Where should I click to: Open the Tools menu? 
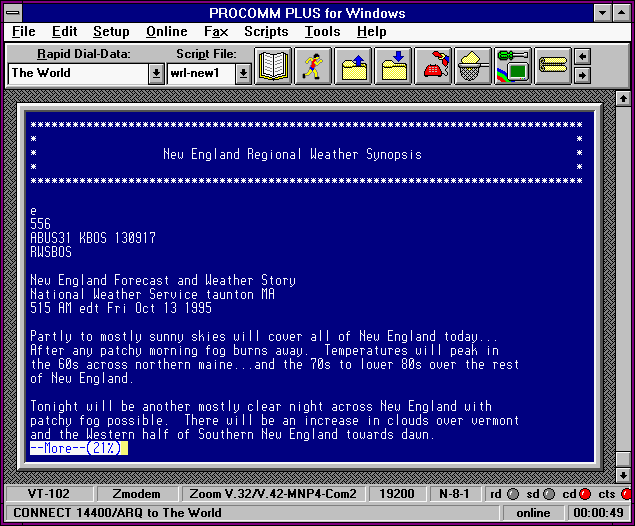(322, 32)
